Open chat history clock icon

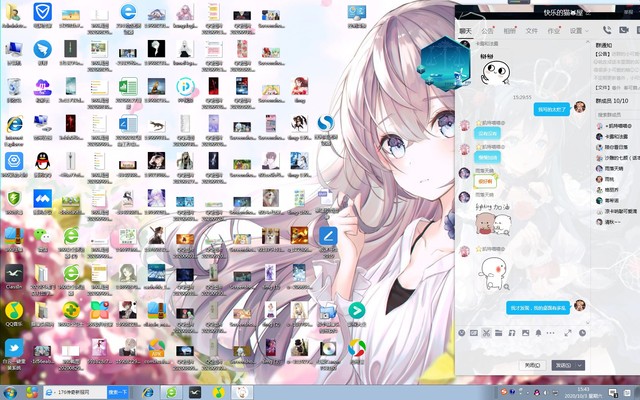[x=582, y=332]
